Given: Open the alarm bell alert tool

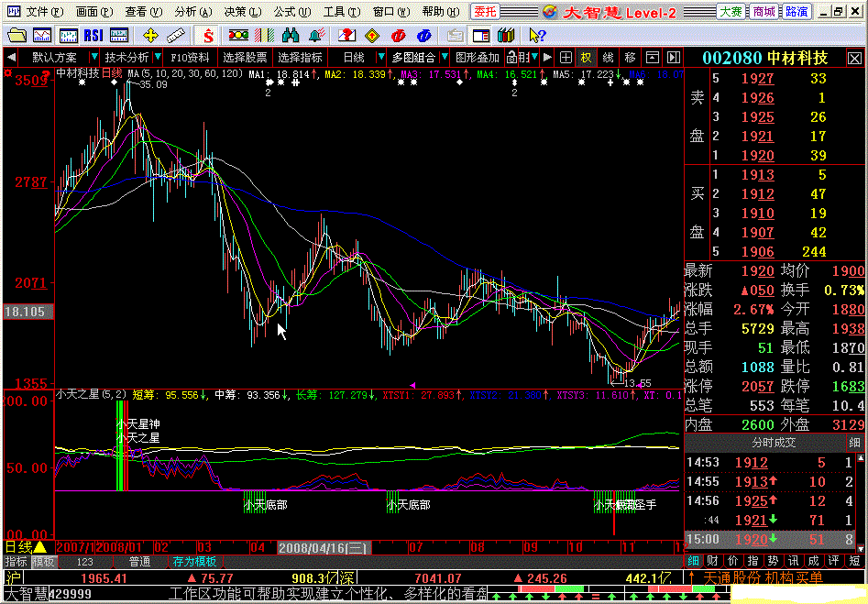Looking at the screenshot, I should click(x=316, y=36).
